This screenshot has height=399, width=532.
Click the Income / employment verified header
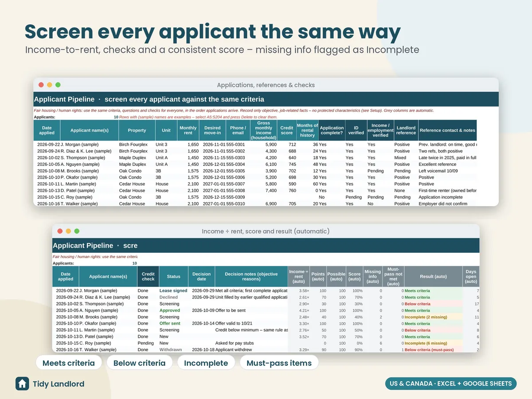(380, 130)
